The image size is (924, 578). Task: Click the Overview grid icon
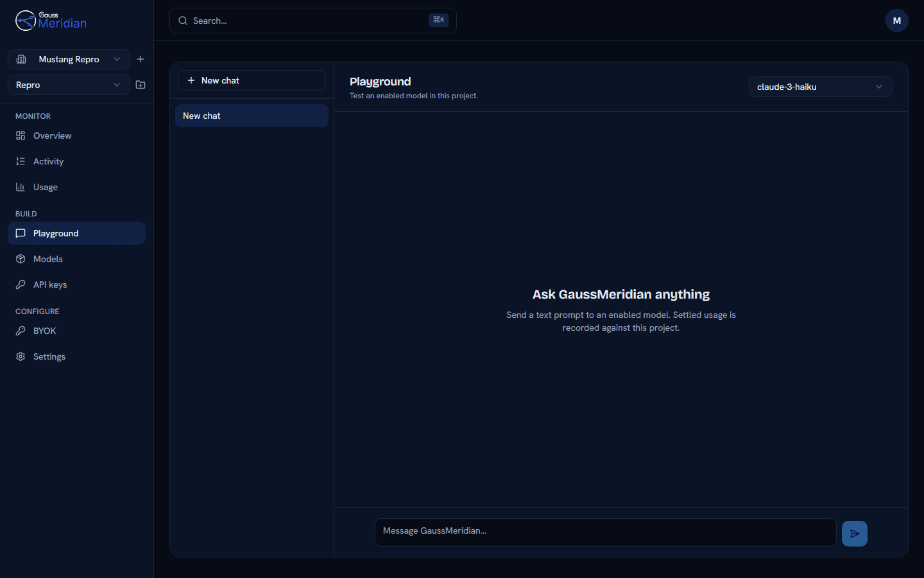pos(21,136)
